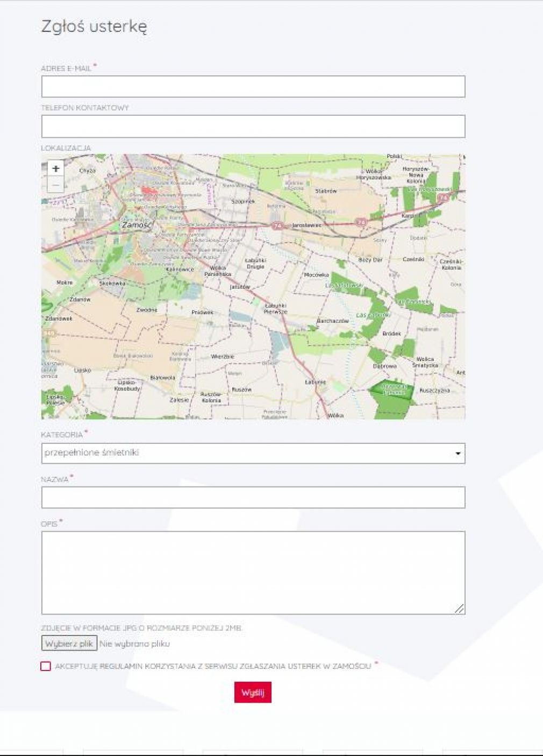Click Wierzbie label on the map
Image resolution: width=543 pixels, height=756 pixels.
coord(223,356)
